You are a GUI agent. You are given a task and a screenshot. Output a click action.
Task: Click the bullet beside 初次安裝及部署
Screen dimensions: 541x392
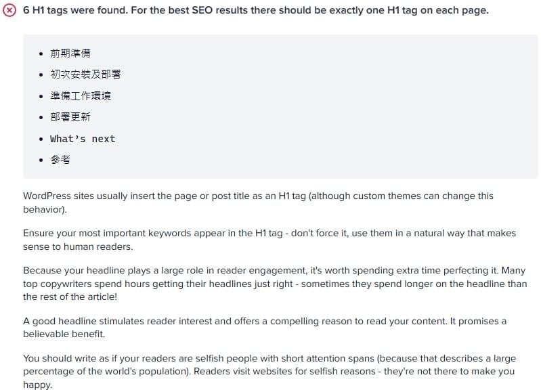pos(41,75)
